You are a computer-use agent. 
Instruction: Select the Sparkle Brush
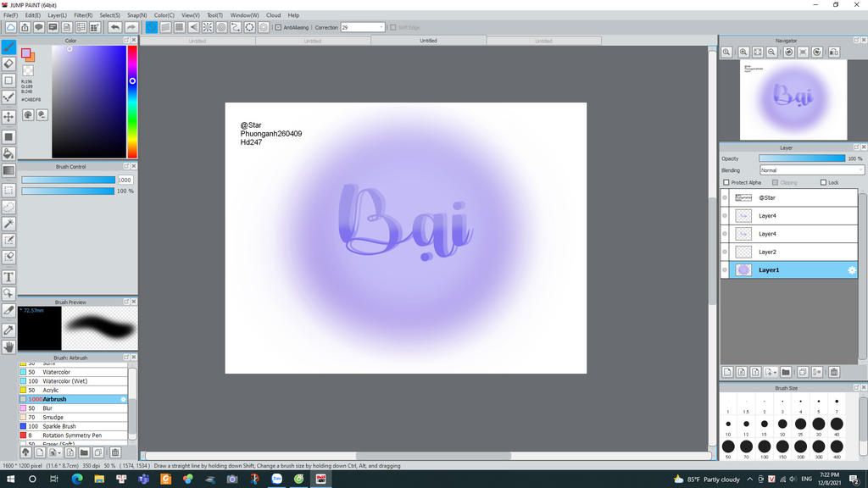tap(73, 427)
